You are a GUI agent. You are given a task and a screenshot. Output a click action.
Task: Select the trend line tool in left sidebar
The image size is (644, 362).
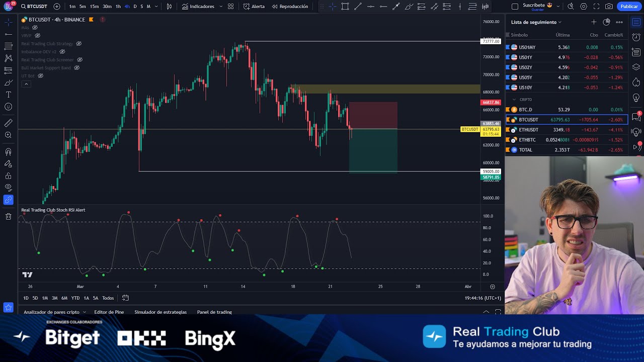(9, 34)
